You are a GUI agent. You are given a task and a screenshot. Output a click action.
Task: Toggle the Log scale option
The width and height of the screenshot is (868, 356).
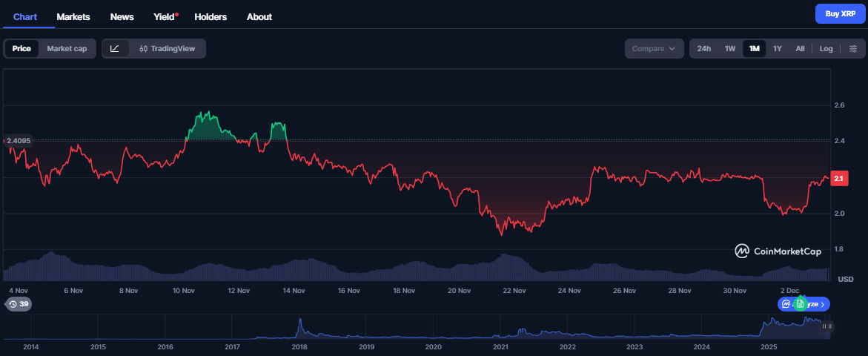coord(826,49)
